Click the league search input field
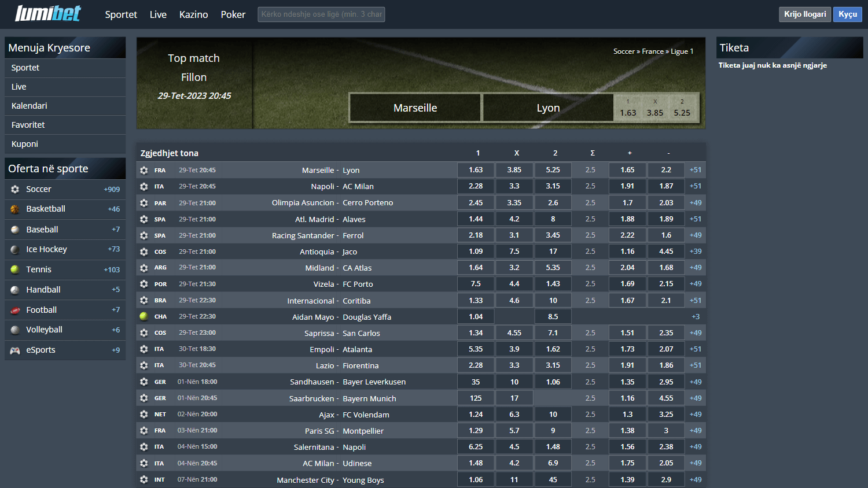Viewport: 868px width, 488px height. coord(321,14)
